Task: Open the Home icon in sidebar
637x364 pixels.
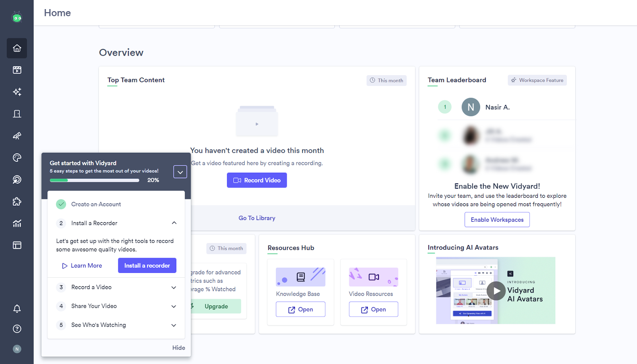Action: 17,48
